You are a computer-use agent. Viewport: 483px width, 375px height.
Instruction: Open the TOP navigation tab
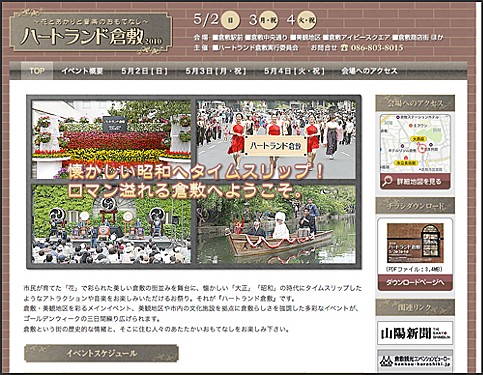[37, 71]
